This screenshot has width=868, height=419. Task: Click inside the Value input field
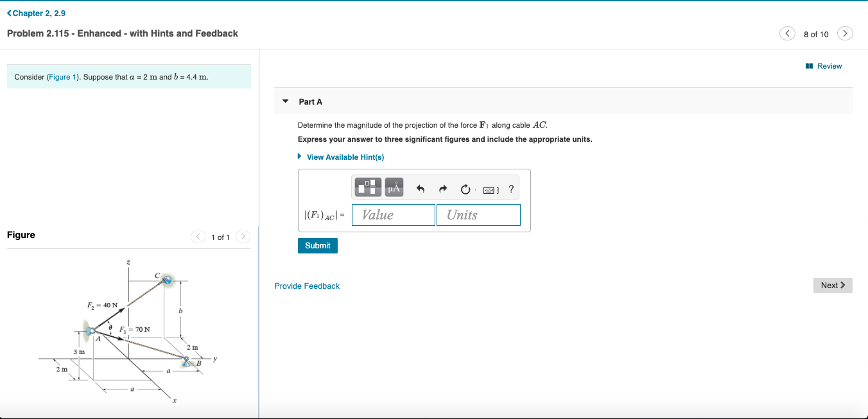(393, 214)
